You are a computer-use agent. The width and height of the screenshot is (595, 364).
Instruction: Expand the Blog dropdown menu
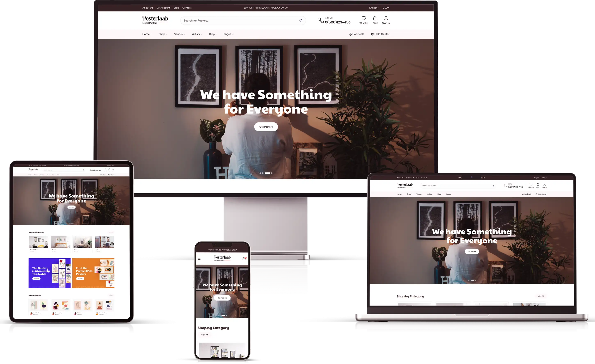pyautogui.click(x=213, y=34)
